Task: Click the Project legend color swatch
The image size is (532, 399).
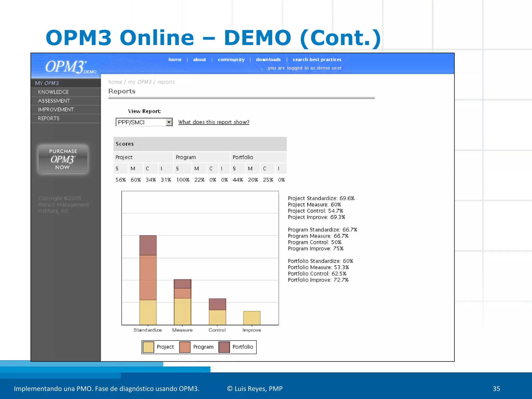Action: tap(148, 347)
